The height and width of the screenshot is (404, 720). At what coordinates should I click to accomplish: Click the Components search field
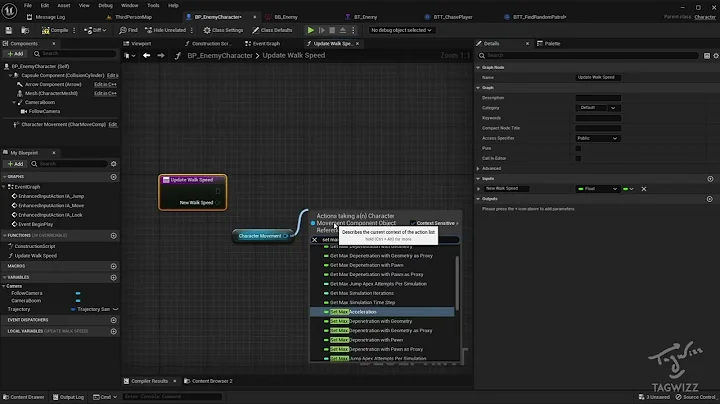[75, 54]
